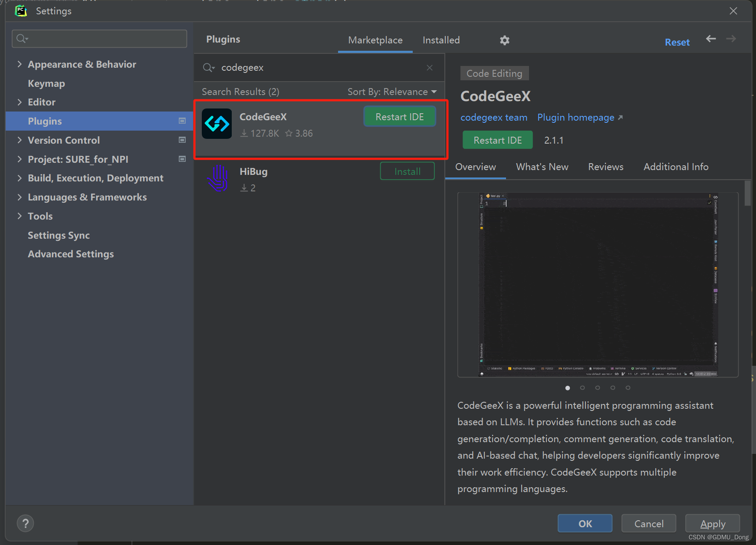Open the Additional Info tab
756x545 pixels.
tap(676, 167)
